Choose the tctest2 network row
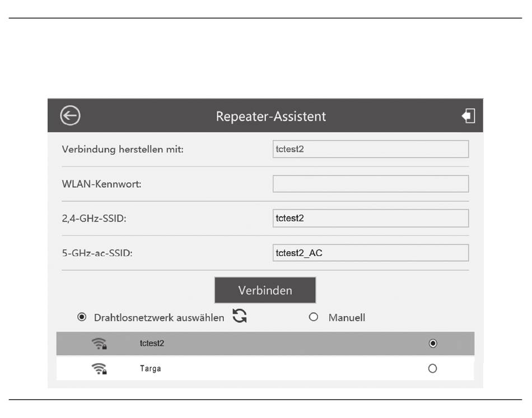 tap(265, 343)
